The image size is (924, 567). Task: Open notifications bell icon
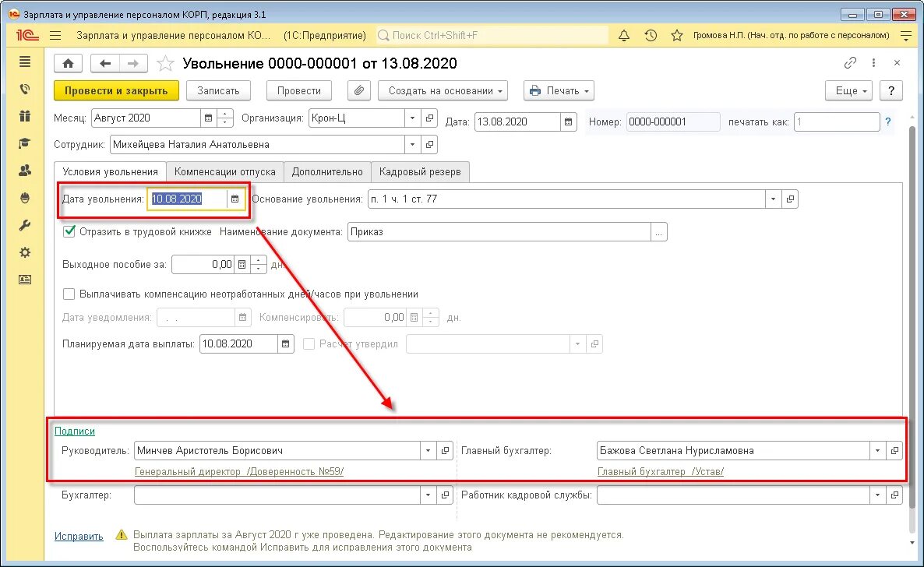coord(624,35)
